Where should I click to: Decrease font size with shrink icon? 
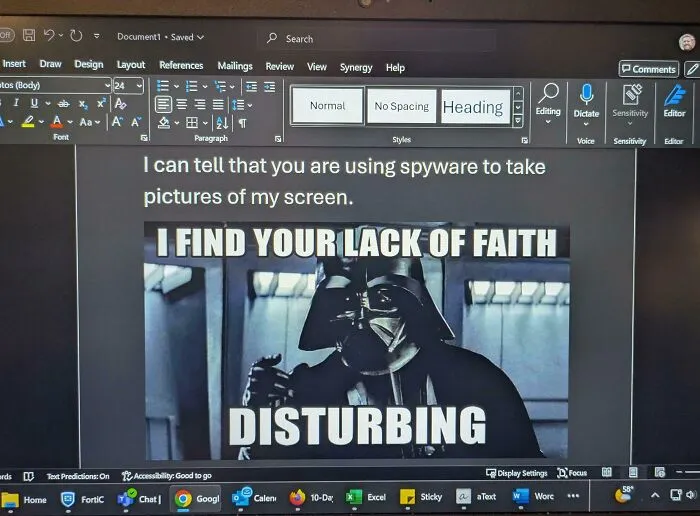136,122
